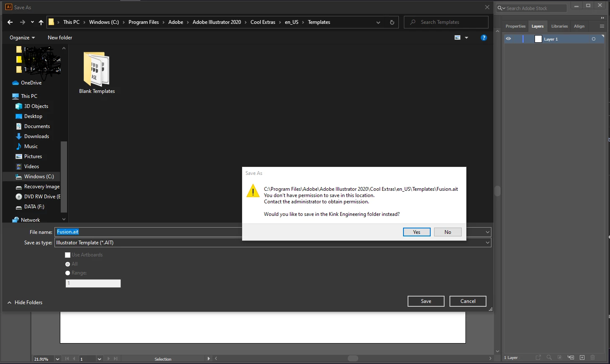The height and width of the screenshot is (364, 610).
Task: Switch to the Layers panel tab
Action: click(538, 26)
